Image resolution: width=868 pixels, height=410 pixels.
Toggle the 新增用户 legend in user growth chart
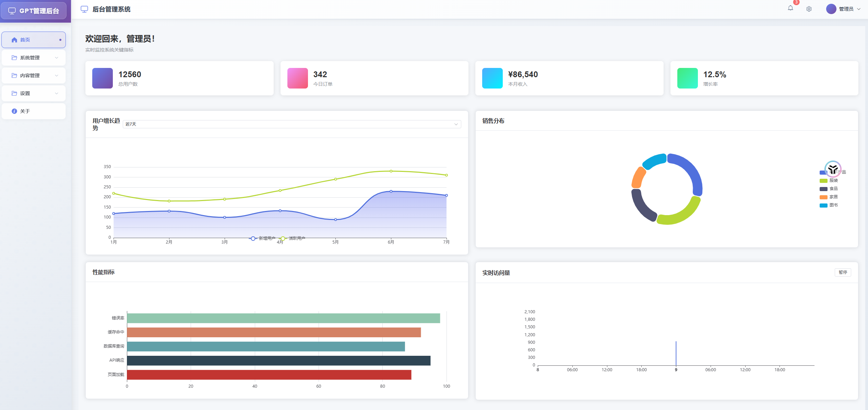(x=261, y=238)
